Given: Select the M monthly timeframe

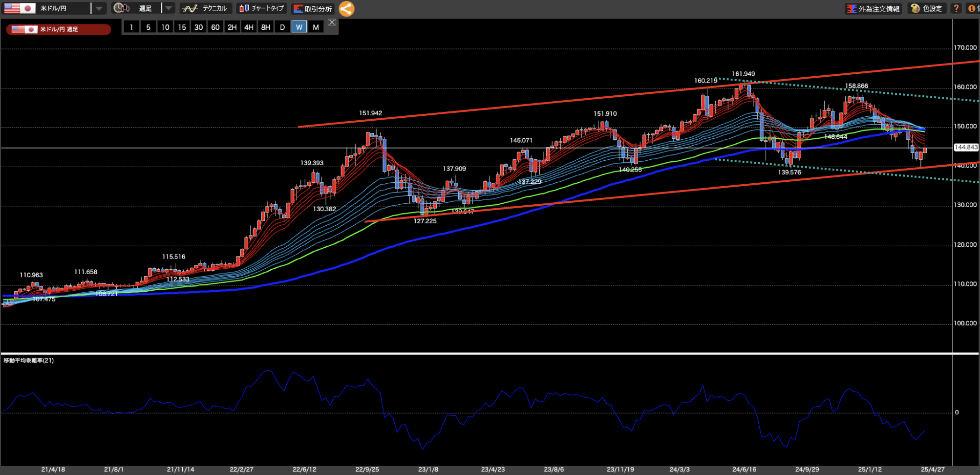Looking at the screenshot, I should (316, 27).
